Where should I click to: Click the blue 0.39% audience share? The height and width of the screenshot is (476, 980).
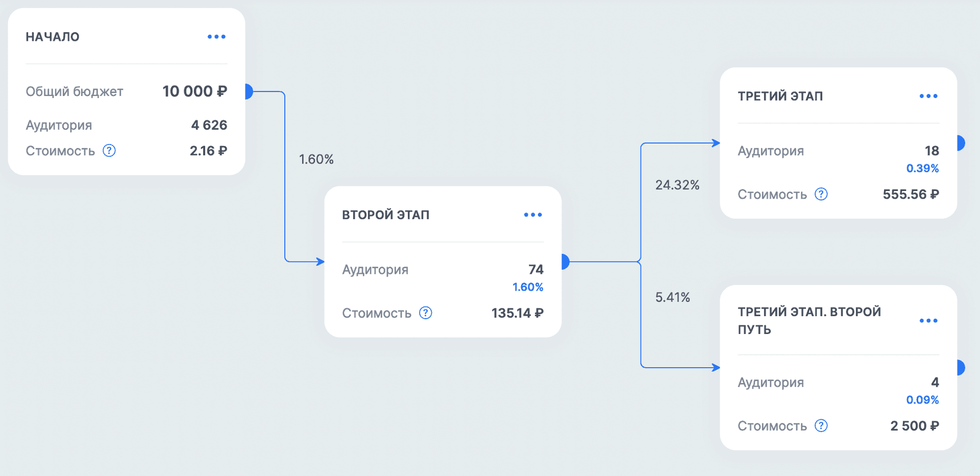[x=922, y=168]
